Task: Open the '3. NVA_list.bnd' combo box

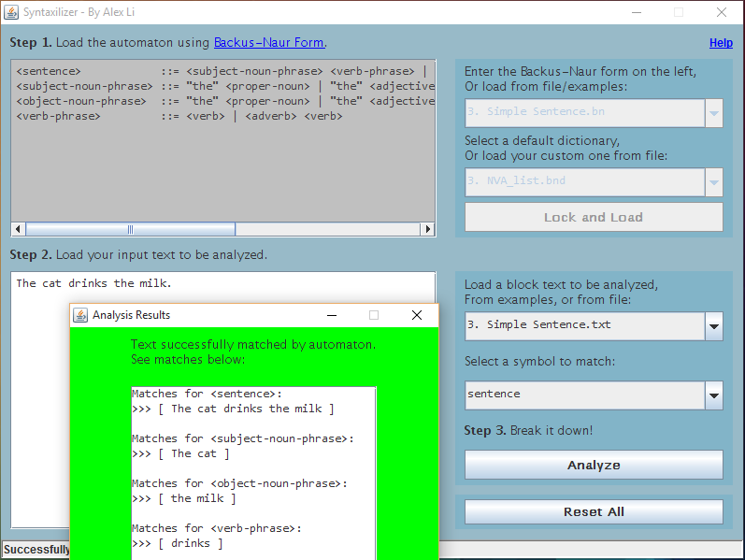Action: click(x=594, y=182)
